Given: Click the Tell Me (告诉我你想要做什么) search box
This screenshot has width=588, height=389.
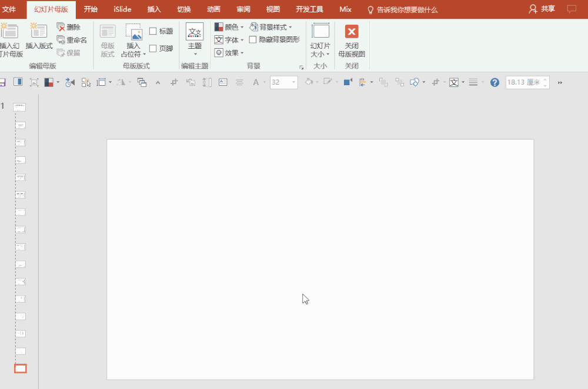Looking at the screenshot, I should [x=407, y=10].
